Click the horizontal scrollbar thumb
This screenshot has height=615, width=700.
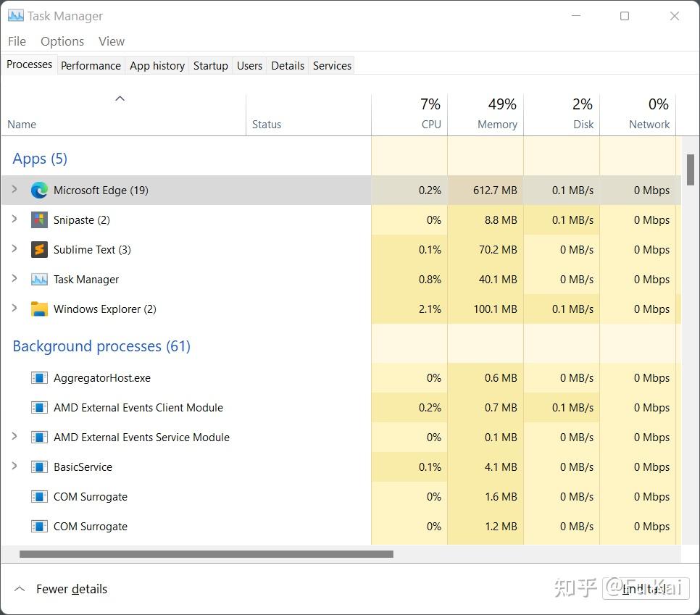click(207, 554)
